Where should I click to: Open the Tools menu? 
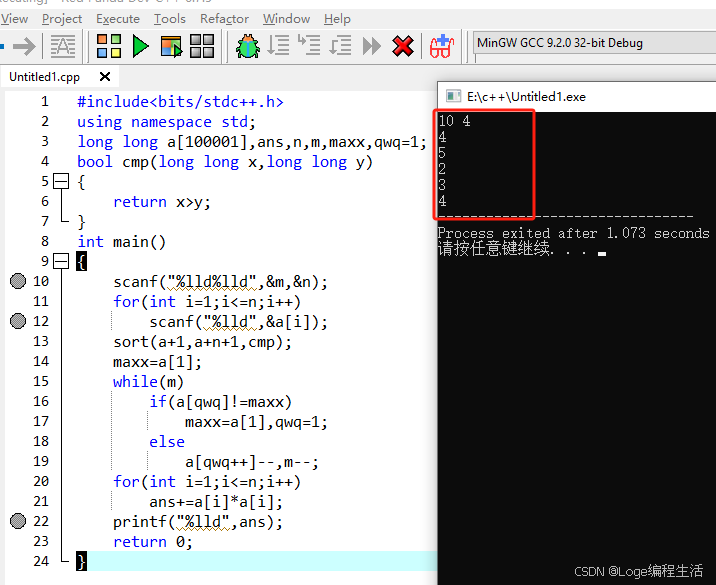[x=169, y=19]
